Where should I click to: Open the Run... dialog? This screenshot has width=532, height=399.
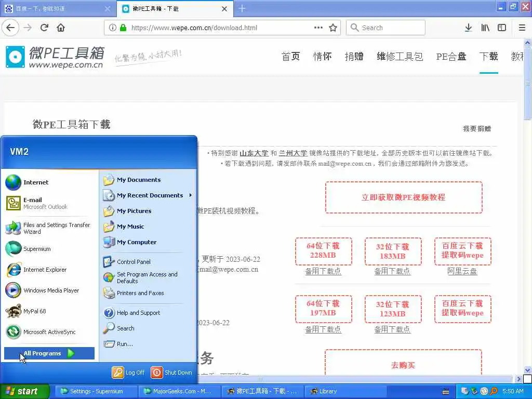coord(148,344)
